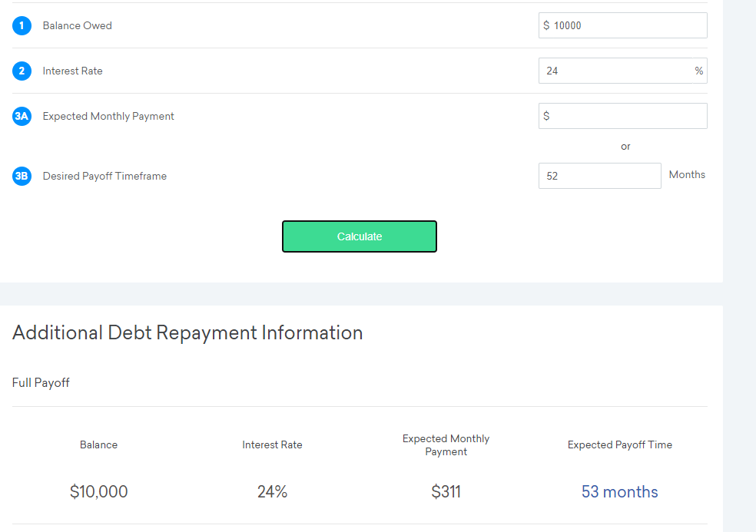Click the $10,000 balance result value
Screen dimensions: 756x532
click(98, 491)
